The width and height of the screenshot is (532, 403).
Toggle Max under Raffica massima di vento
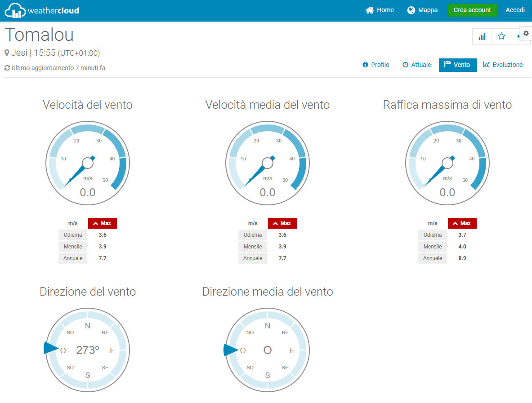[462, 223]
